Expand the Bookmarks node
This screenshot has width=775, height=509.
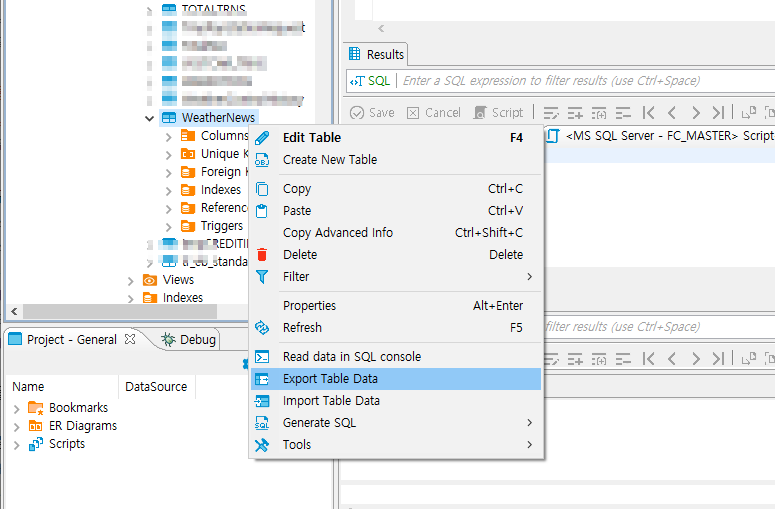point(16,409)
